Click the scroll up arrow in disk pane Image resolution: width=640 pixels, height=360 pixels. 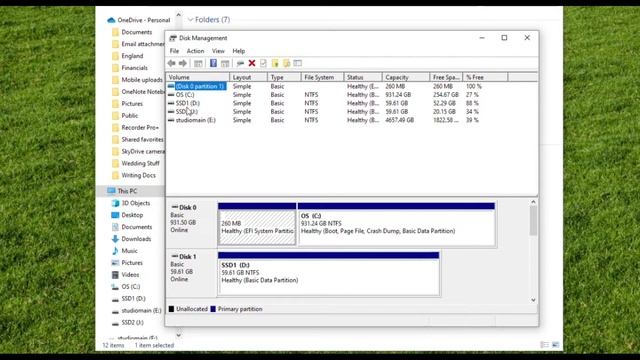pos(533,202)
